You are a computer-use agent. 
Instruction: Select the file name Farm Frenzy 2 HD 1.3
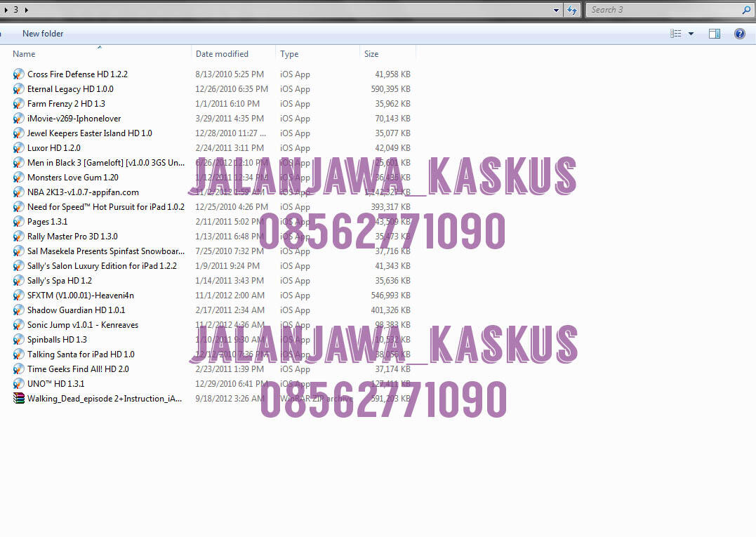pos(66,104)
